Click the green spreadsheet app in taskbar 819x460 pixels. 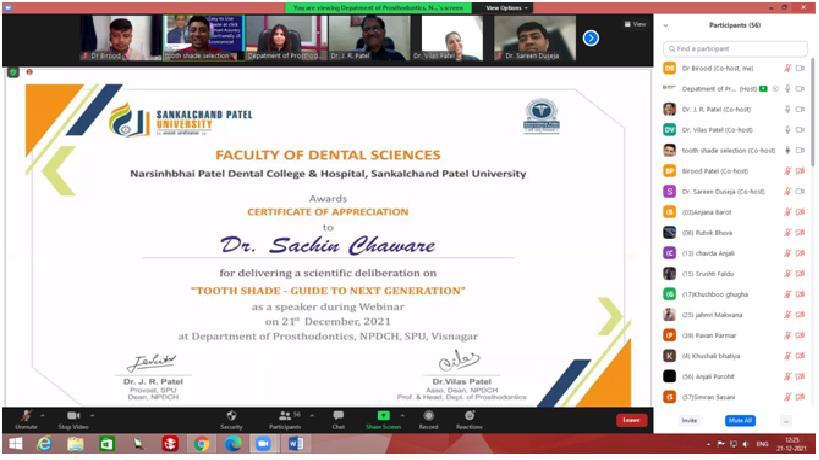(x=107, y=444)
